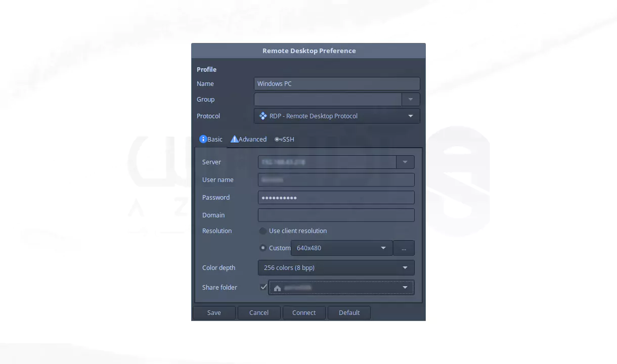The height and width of the screenshot is (364, 617).
Task: Switch to the Basic tab
Action: click(x=211, y=139)
